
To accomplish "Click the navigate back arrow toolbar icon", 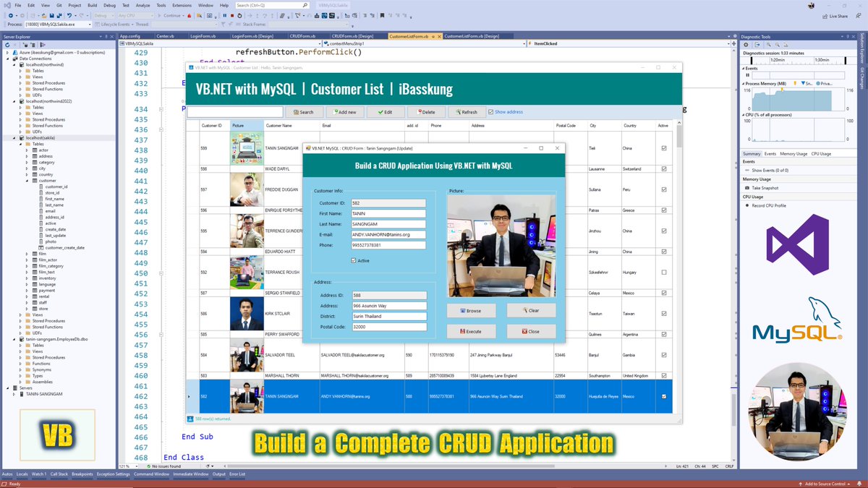I will 11,15.
